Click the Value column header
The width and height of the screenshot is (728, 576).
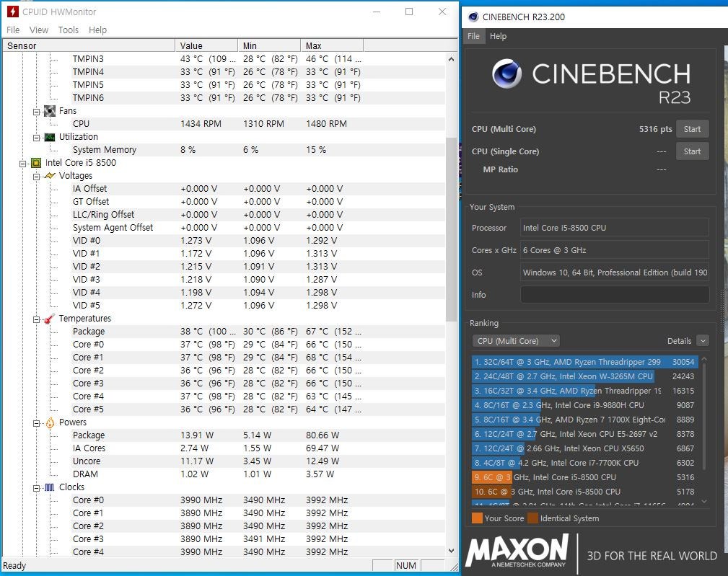(x=206, y=45)
